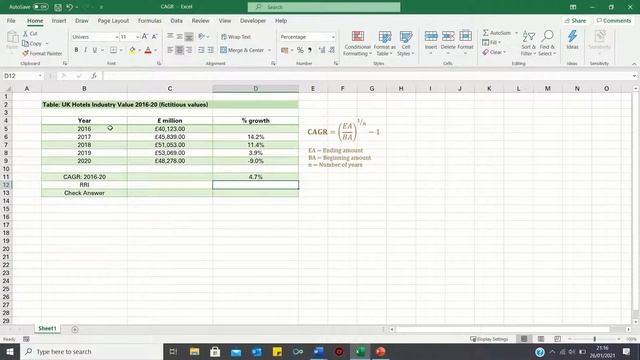Image resolution: width=640 pixels, height=360 pixels.
Task: Click the Borders icon
Action: coord(113,50)
